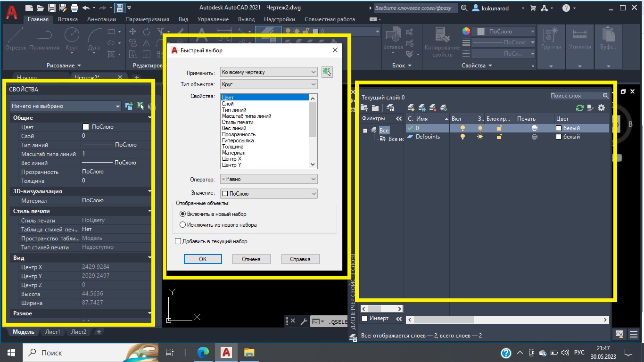The width and height of the screenshot is (644, 362).
Task: Toggle freeze sun icon for layer 0
Action: (x=480, y=128)
